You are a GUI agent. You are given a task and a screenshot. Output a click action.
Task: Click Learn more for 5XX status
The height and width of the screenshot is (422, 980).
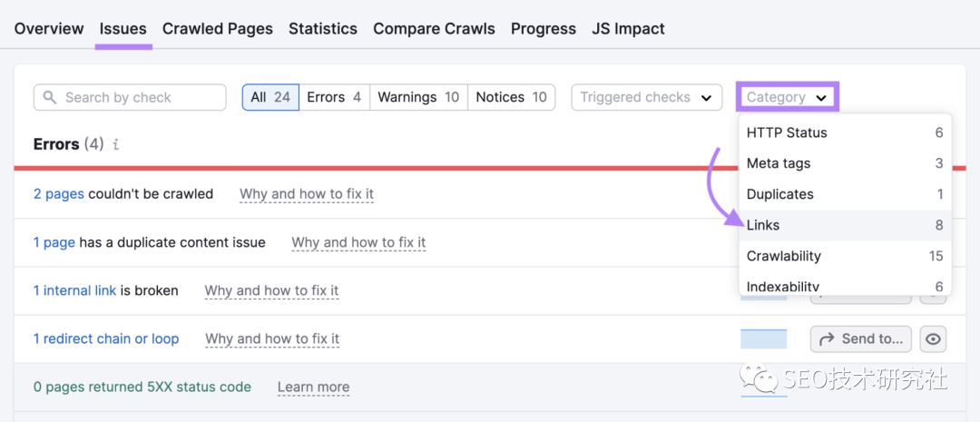[313, 387]
